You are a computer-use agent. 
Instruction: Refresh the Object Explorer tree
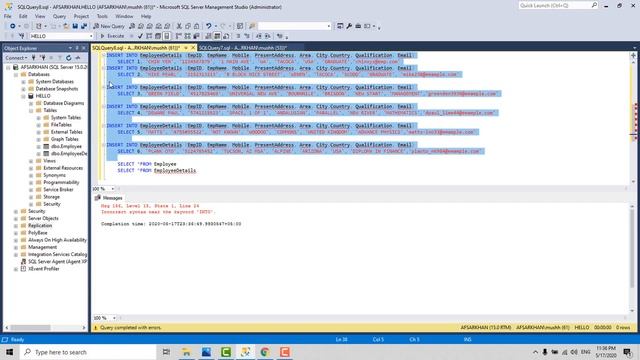click(x=69, y=58)
